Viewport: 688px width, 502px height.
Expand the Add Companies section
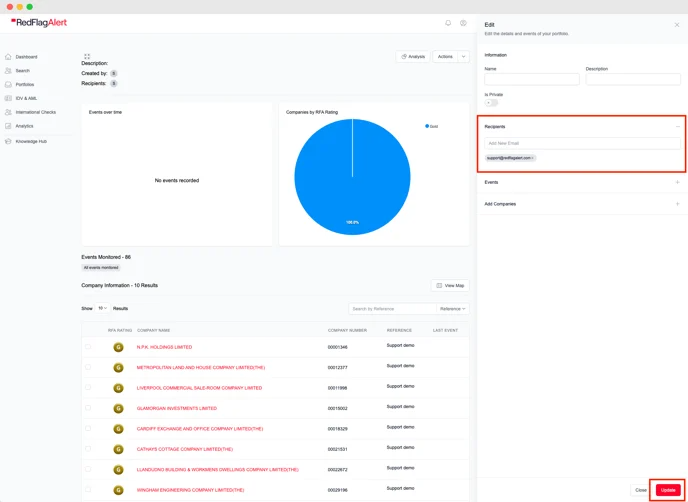click(677, 204)
